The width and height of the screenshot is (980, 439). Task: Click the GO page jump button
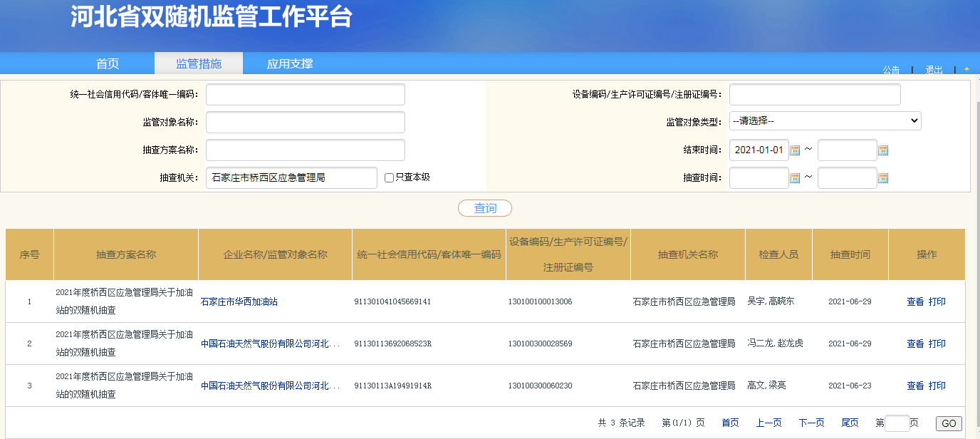click(949, 423)
